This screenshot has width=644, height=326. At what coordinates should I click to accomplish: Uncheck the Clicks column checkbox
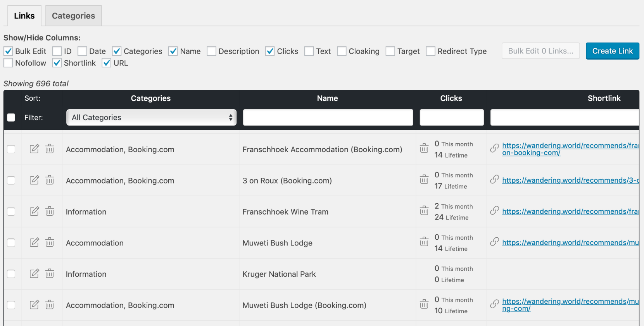pyautogui.click(x=270, y=51)
